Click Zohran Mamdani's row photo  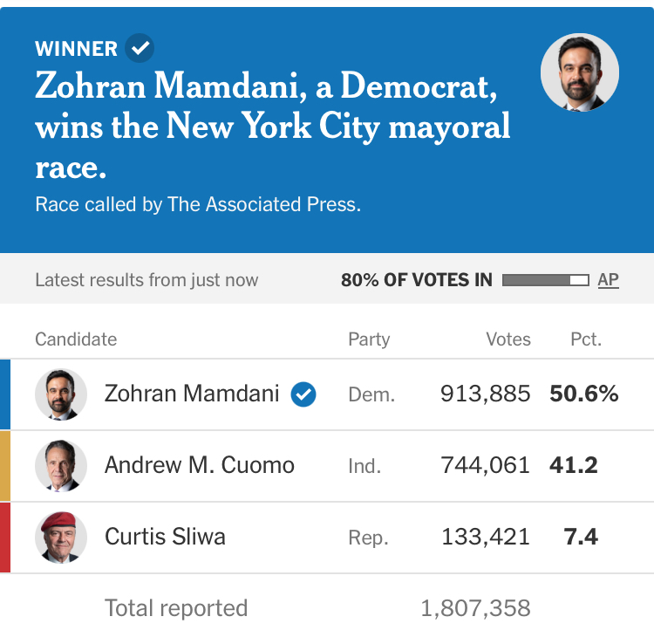61,394
